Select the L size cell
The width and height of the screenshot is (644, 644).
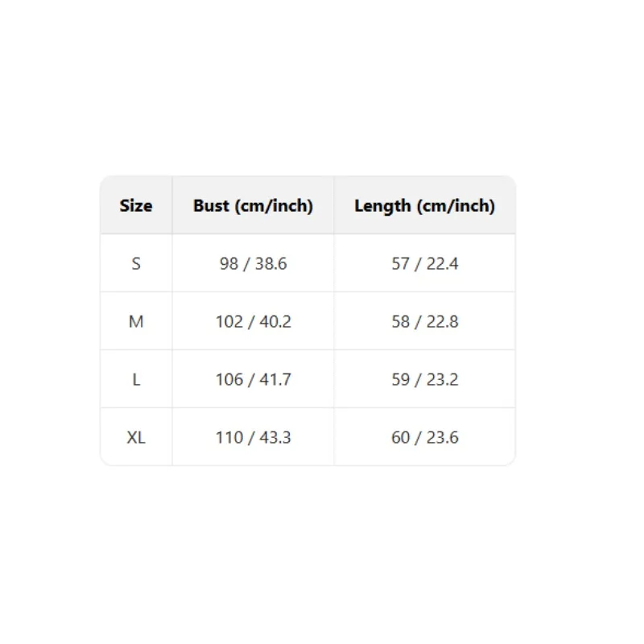[136, 379]
